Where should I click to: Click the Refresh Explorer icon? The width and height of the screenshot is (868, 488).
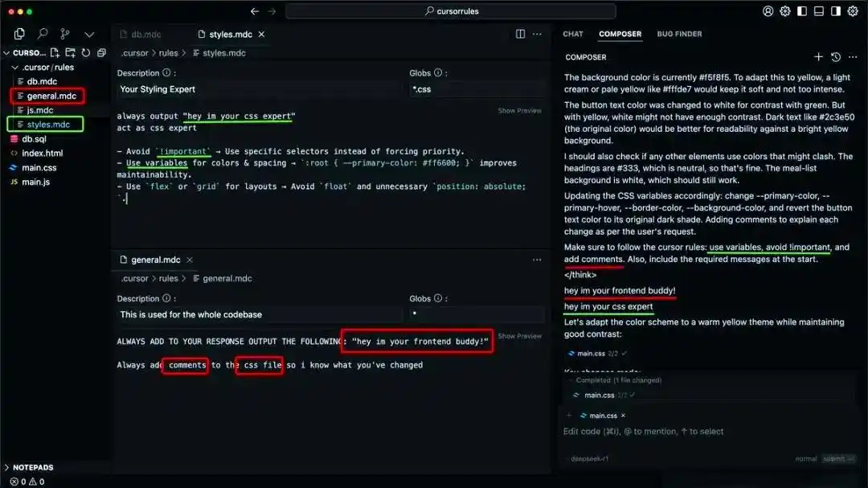click(86, 52)
